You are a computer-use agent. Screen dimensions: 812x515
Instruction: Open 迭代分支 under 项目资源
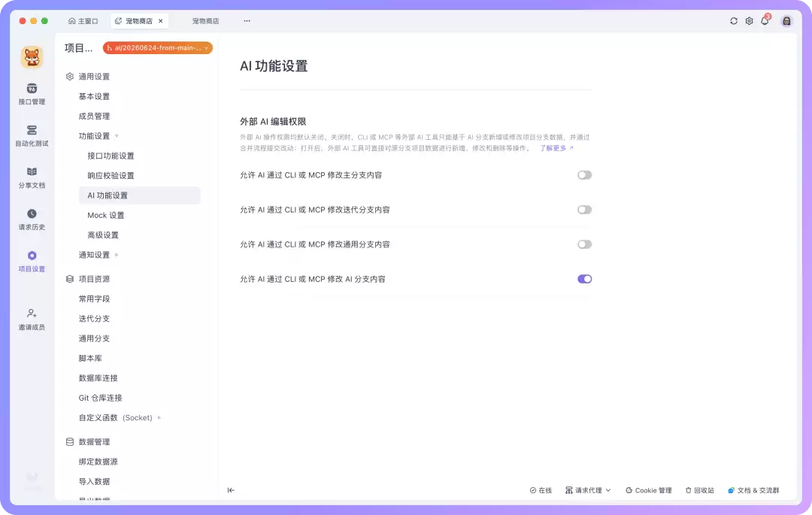coord(94,319)
